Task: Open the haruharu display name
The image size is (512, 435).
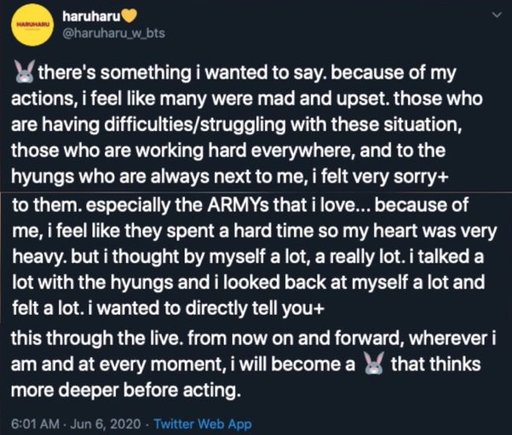Action: [x=91, y=16]
